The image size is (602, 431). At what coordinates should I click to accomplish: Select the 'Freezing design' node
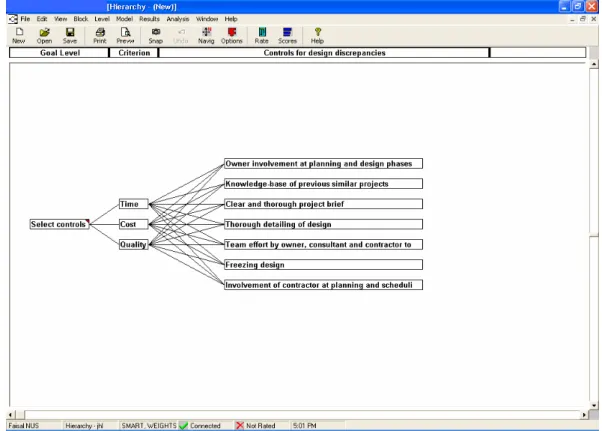[323, 265]
